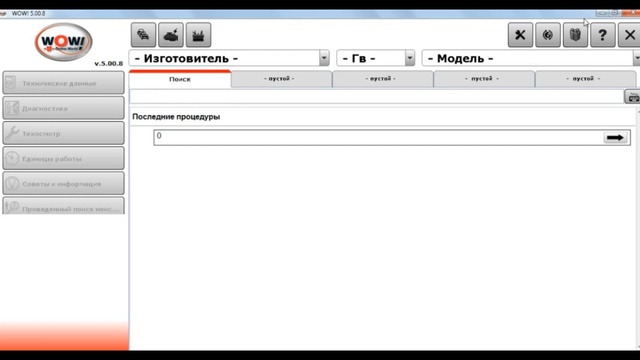Click the WOW! logo
The image size is (640, 360).
coord(63,42)
